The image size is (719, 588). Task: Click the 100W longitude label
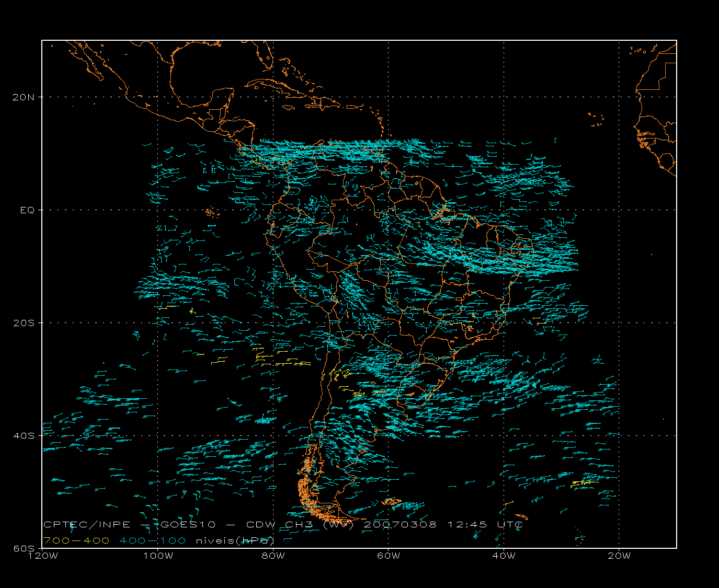(158, 556)
